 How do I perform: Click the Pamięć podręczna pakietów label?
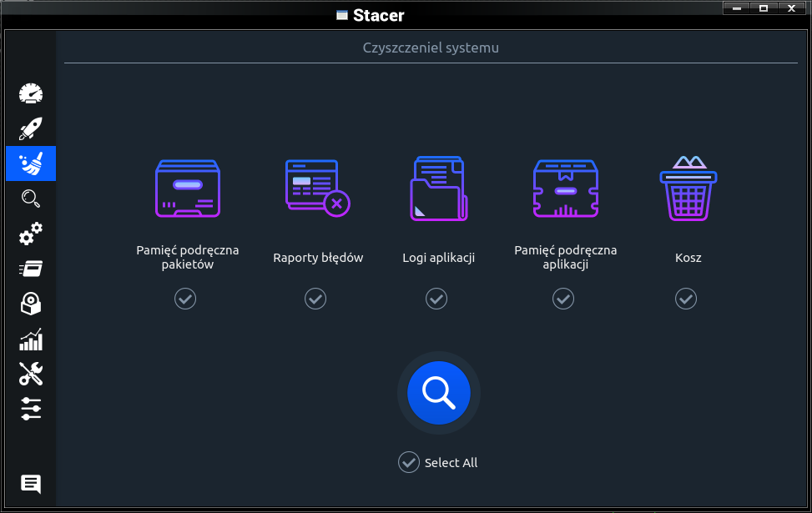point(188,257)
